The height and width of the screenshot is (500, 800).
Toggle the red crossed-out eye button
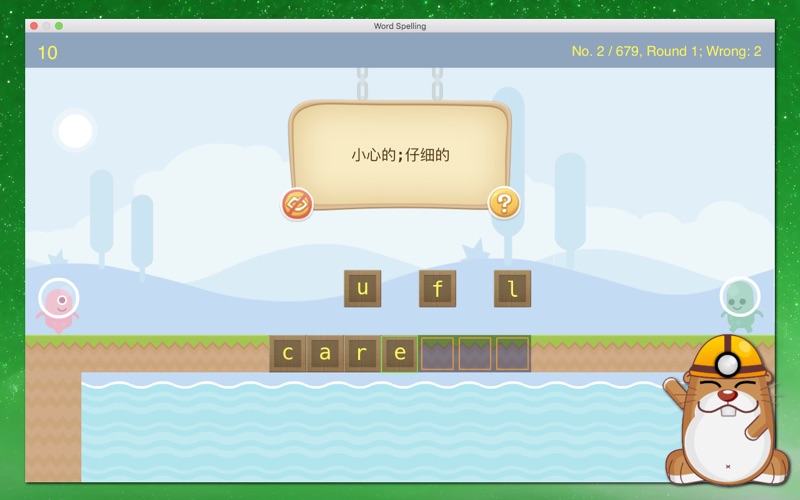[297, 204]
